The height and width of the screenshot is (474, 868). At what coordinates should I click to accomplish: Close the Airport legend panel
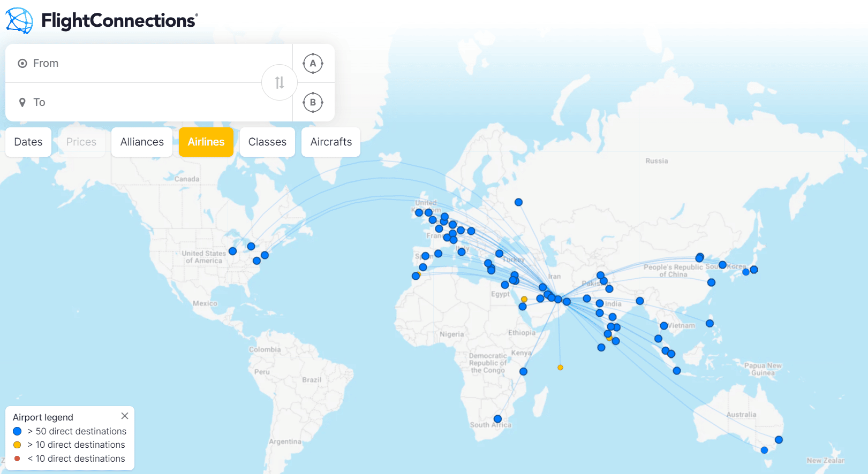tap(125, 416)
